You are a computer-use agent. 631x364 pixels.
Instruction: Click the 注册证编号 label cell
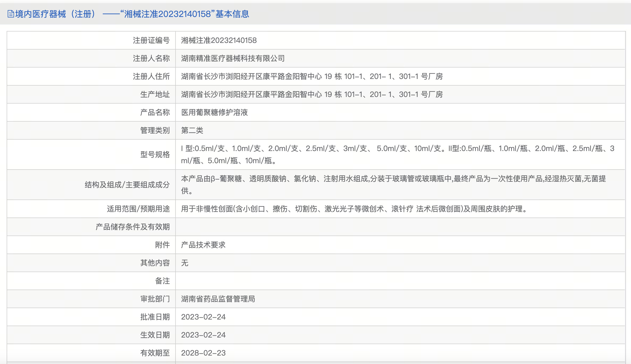(x=151, y=40)
